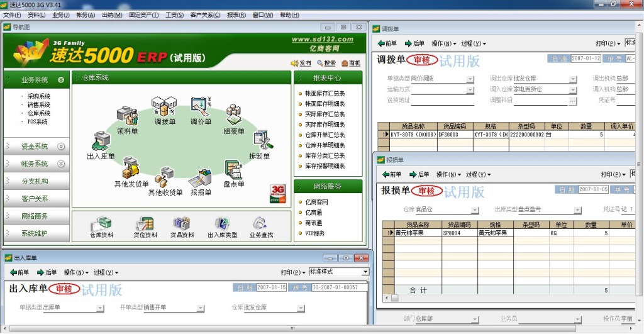The image size is (644, 334).
Task: Click the 商机 icon
Action: point(345,64)
